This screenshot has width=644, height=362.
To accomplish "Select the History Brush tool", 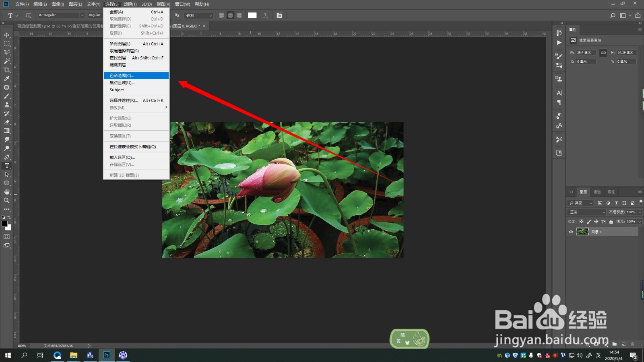I will (7, 113).
